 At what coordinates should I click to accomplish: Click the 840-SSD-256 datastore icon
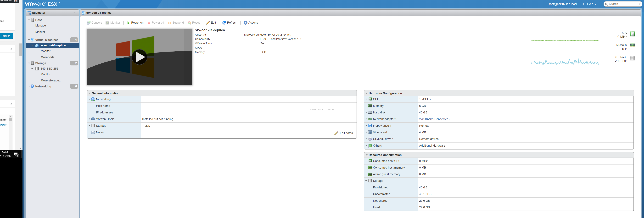click(37, 69)
